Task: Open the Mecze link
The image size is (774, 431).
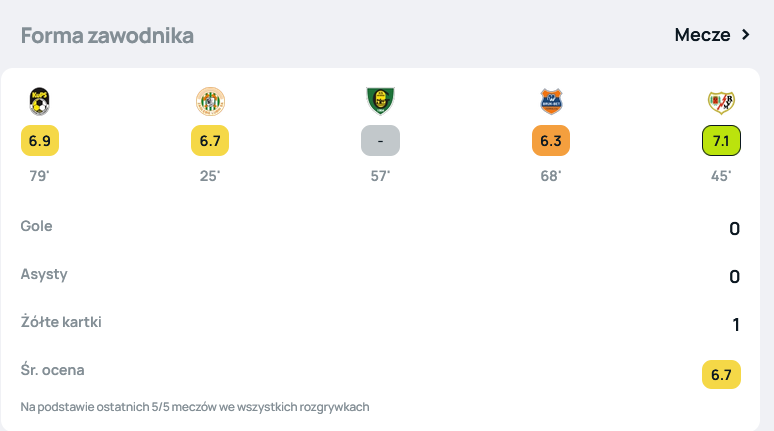Action: [703, 35]
